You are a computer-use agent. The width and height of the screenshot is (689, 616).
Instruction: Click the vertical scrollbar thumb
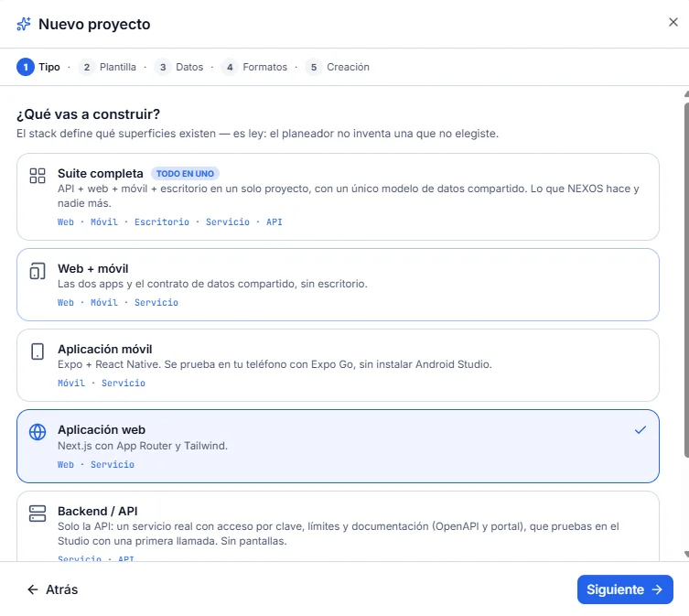tap(686, 279)
